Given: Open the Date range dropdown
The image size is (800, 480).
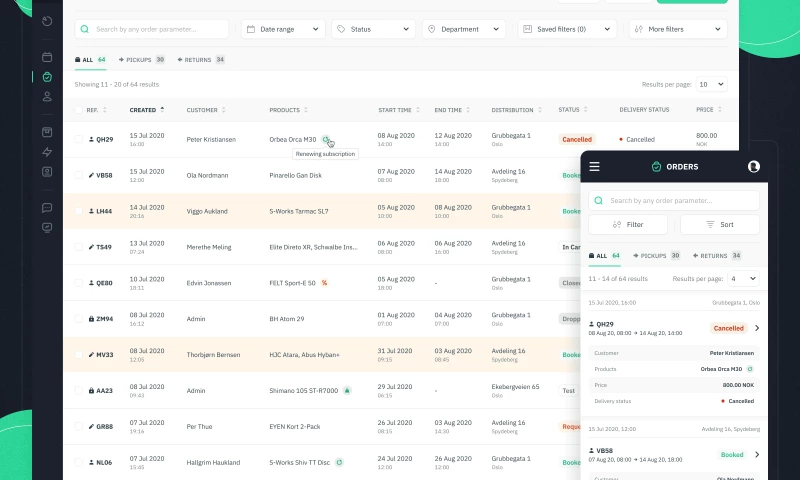Looking at the screenshot, I should point(284,30).
